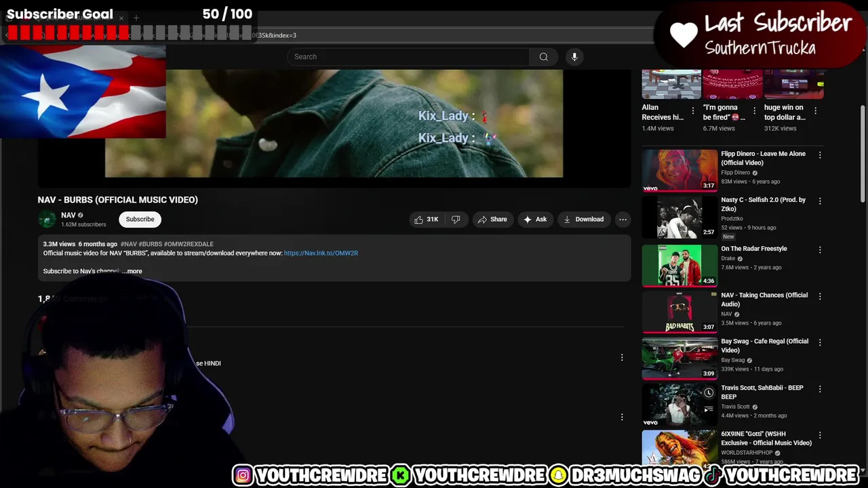The width and height of the screenshot is (868, 488).
Task: Click the #NAV hashtag
Action: coord(128,244)
